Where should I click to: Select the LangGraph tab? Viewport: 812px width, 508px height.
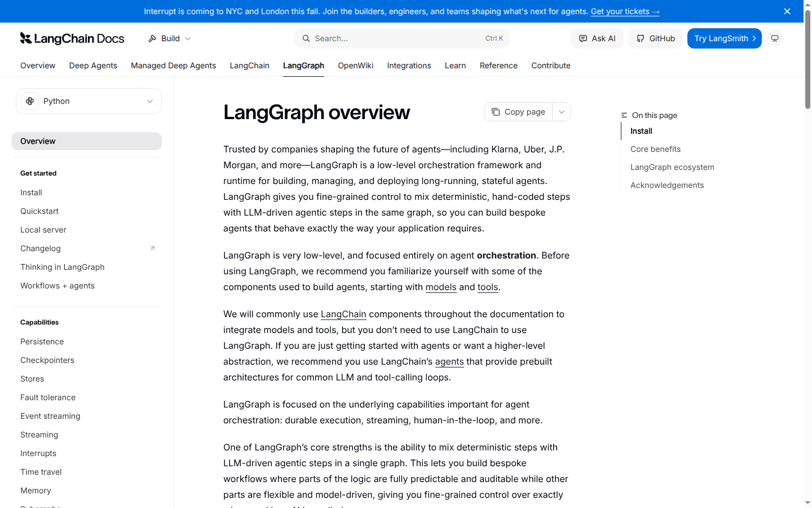(303, 65)
